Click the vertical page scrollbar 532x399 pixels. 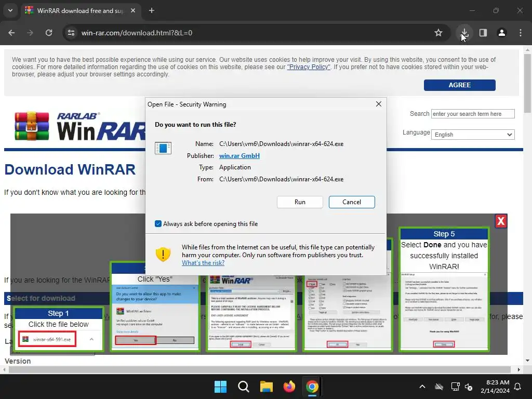tap(527, 83)
